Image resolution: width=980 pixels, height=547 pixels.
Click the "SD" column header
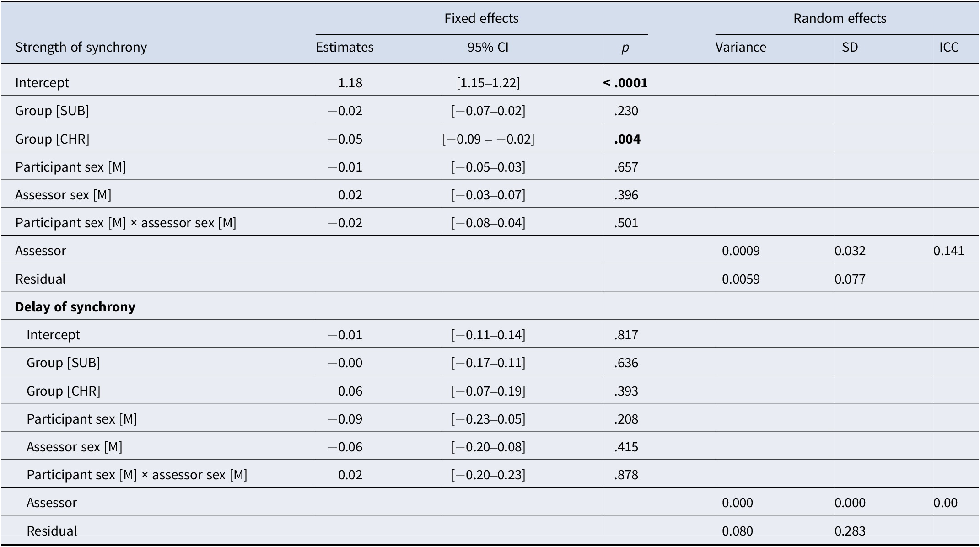[x=850, y=47]
